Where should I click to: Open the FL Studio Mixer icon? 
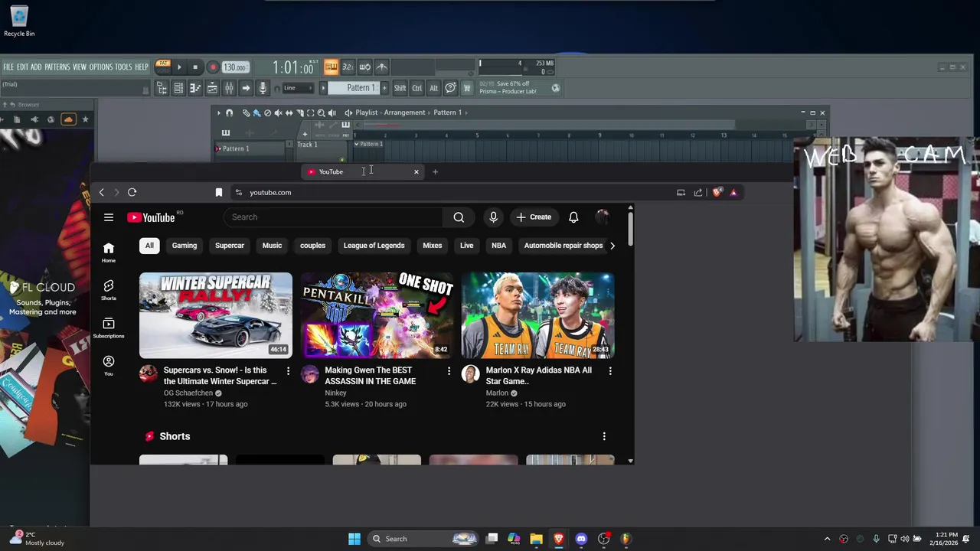229,89
